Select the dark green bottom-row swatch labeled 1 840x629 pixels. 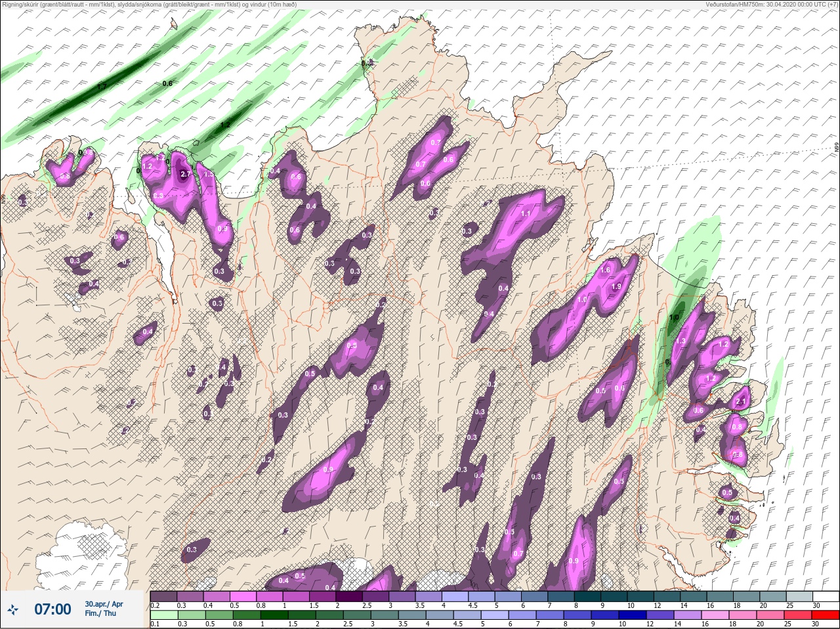point(274,615)
